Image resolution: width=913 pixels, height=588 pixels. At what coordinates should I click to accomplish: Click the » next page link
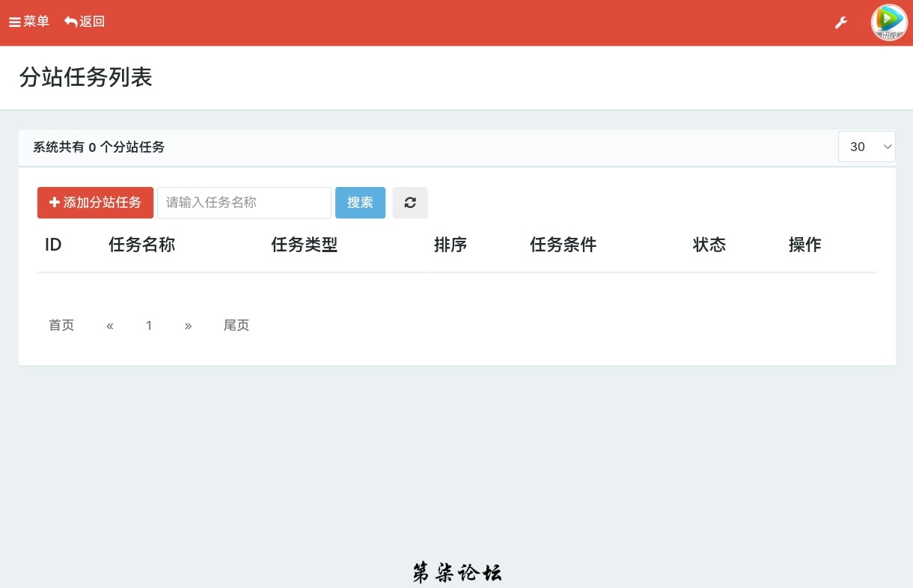(188, 325)
